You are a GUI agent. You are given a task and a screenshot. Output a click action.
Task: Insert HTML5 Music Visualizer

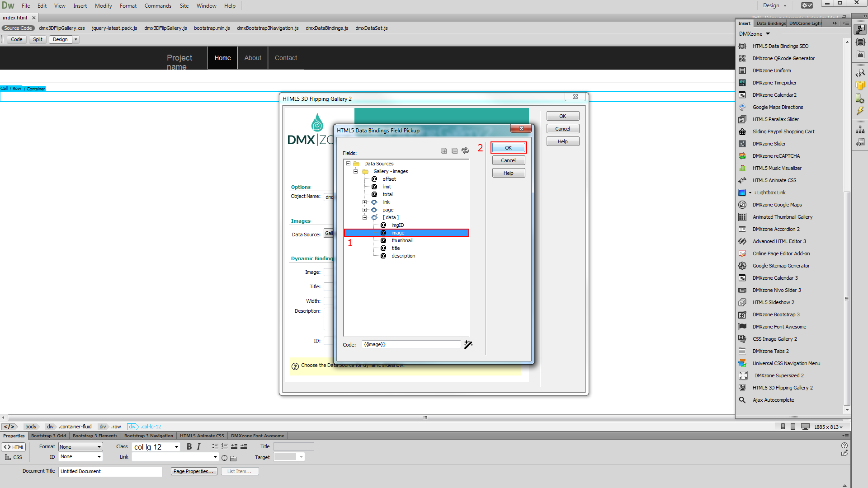point(777,168)
